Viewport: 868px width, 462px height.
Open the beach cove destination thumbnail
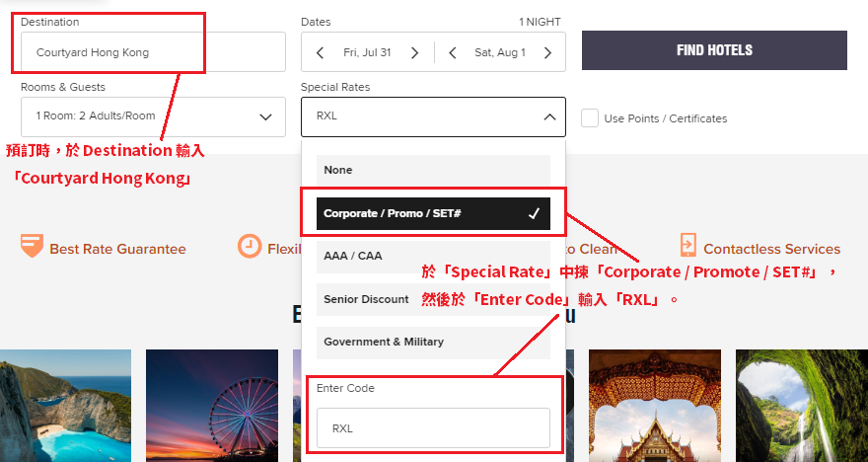coord(65,406)
